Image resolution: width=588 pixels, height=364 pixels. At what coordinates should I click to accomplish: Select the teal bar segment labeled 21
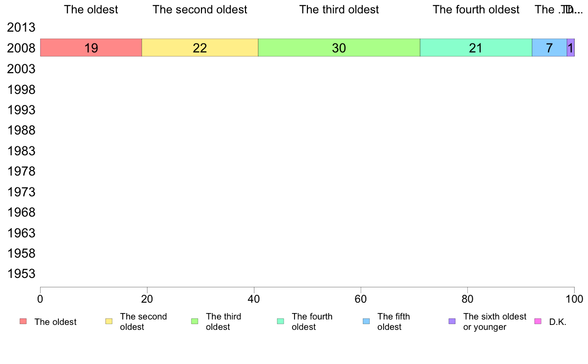point(476,47)
